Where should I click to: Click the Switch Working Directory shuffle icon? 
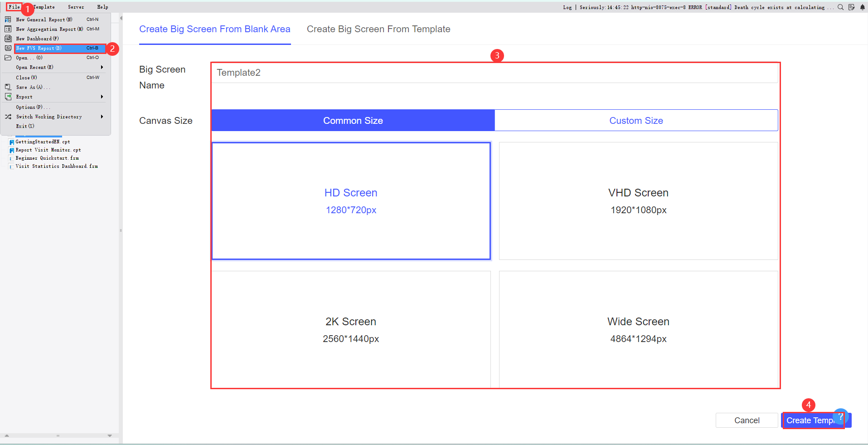[8, 116]
